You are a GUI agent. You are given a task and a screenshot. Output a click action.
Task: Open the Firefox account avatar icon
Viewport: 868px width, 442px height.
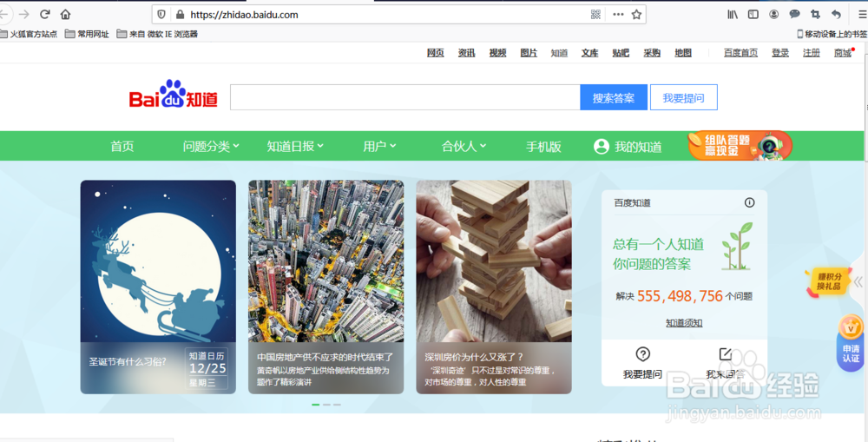click(774, 15)
